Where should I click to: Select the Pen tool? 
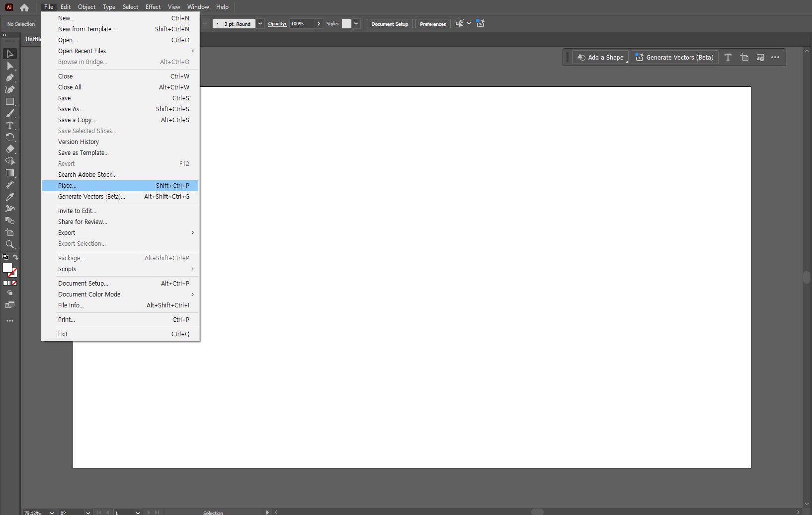click(10, 77)
